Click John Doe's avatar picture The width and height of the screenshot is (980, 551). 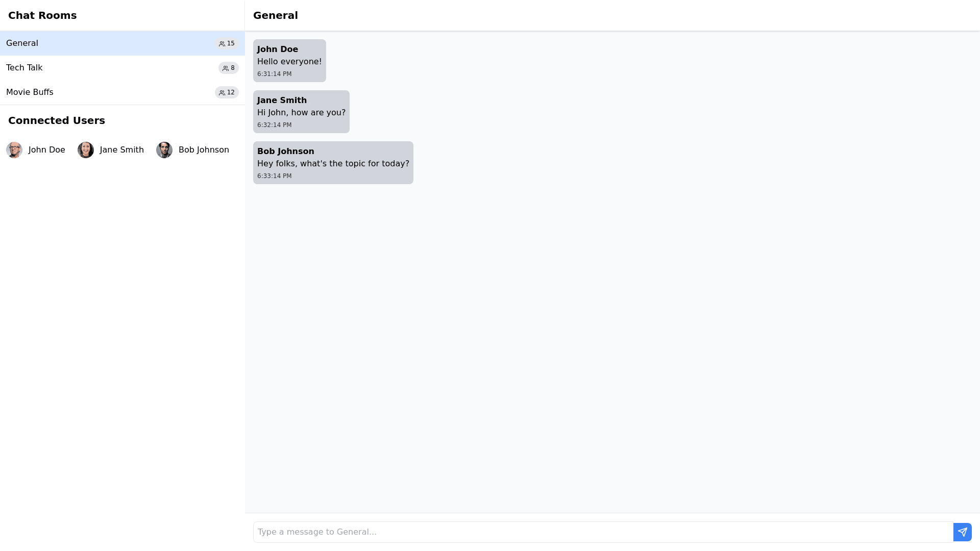(x=14, y=150)
